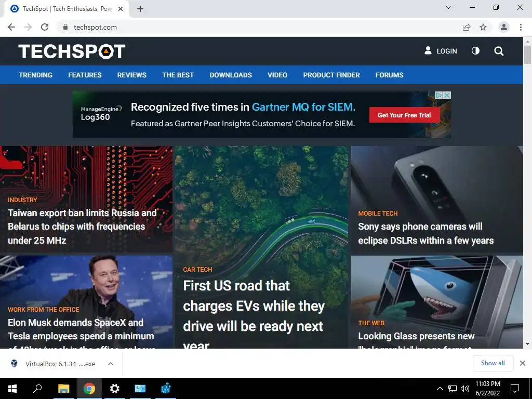Image resolution: width=532 pixels, height=399 pixels.
Task: Click the ManageEngine Log360 ad logo
Action: (100, 113)
